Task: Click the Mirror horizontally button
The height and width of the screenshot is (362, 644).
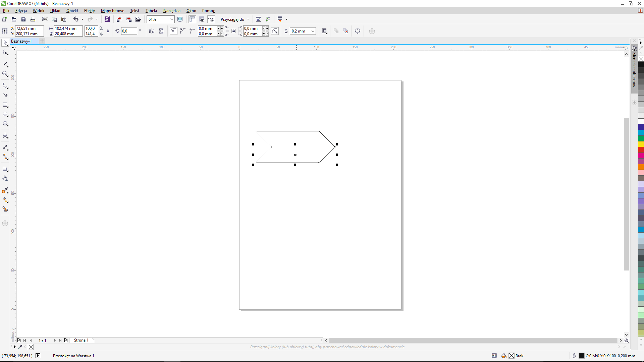Action: coord(152,31)
